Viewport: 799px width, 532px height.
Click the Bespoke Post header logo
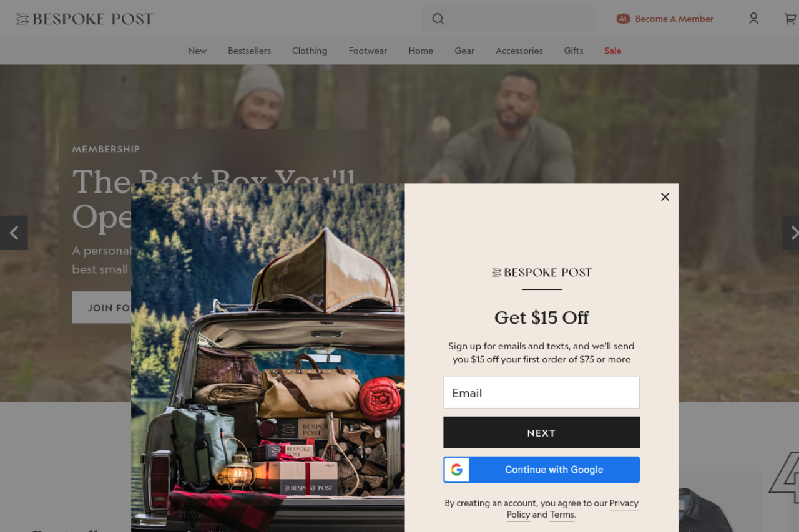(x=84, y=19)
